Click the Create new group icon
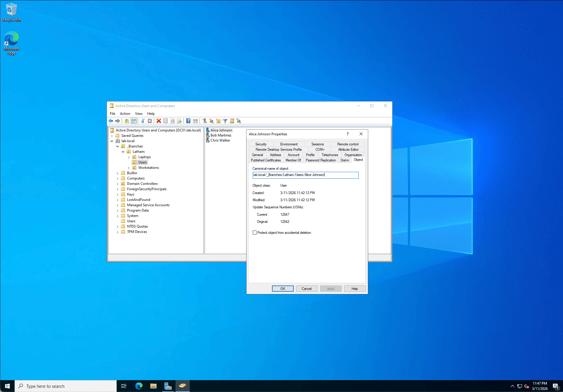563x392 pixels. (x=211, y=121)
